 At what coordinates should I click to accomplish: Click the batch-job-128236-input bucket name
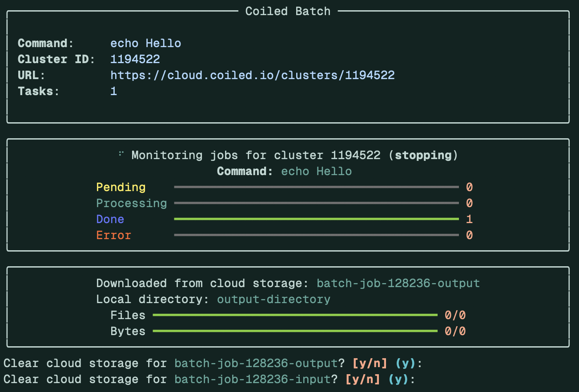[x=252, y=379]
